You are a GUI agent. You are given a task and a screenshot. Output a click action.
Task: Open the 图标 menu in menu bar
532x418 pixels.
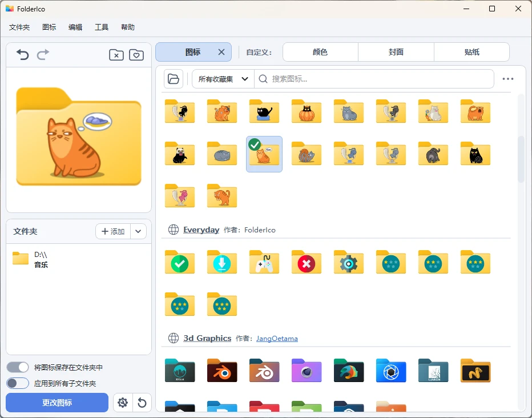pyautogui.click(x=49, y=27)
